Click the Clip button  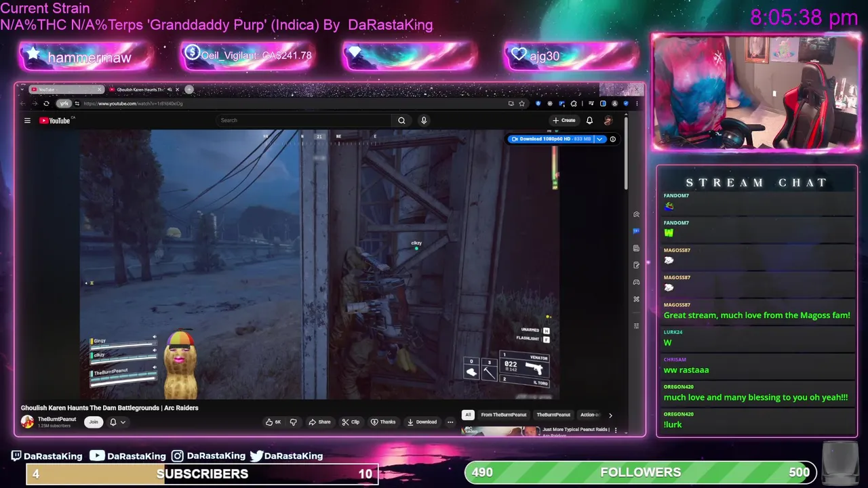351,422
